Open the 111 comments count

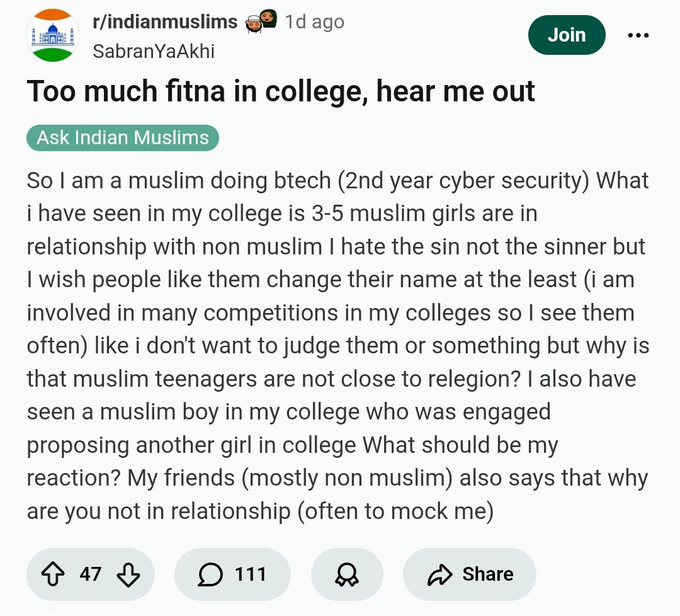pyautogui.click(x=250, y=574)
